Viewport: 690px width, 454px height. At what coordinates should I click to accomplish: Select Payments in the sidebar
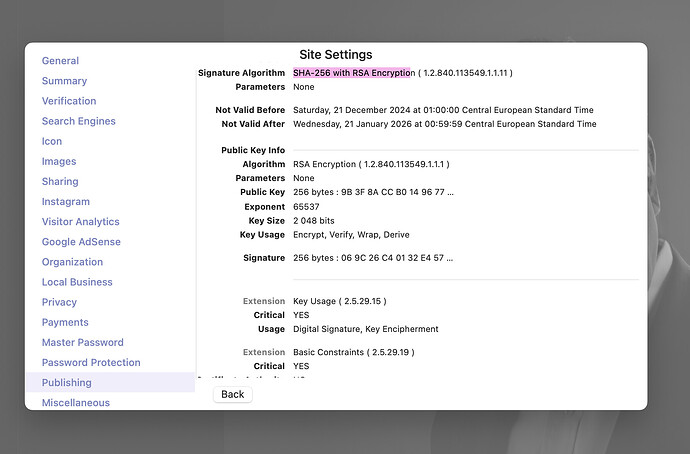65,322
